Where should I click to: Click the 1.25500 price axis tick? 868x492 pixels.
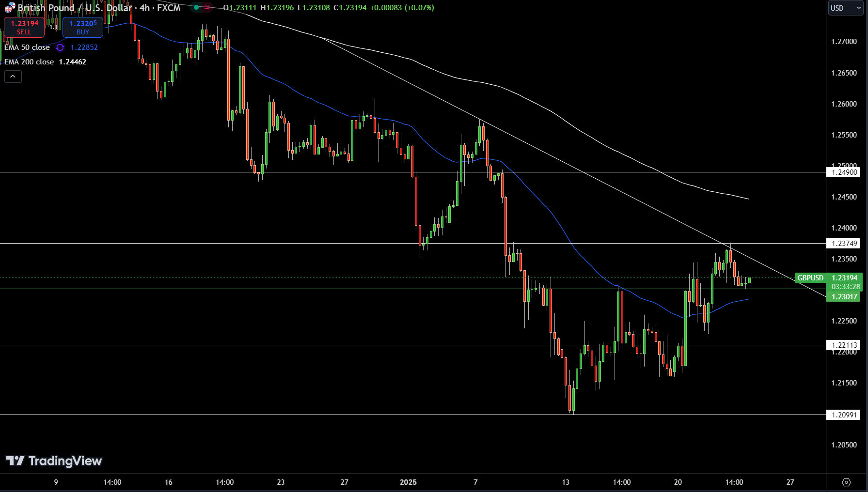(x=844, y=135)
